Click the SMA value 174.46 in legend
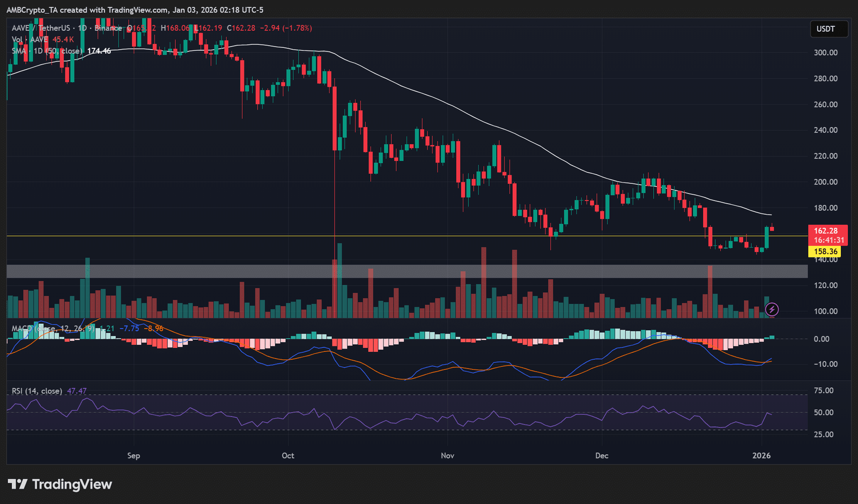Image resolution: width=858 pixels, height=504 pixels. click(x=99, y=51)
